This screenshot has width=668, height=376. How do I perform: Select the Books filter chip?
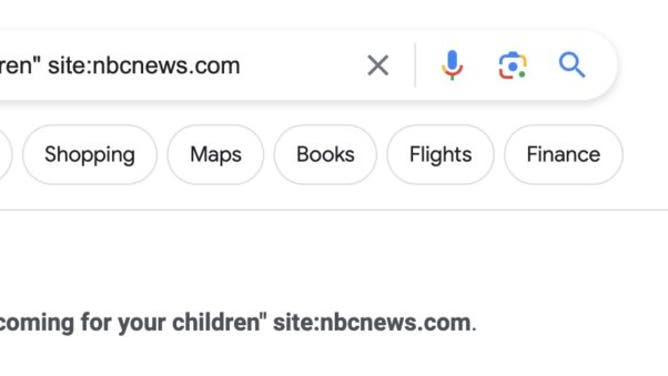(x=325, y=155)
